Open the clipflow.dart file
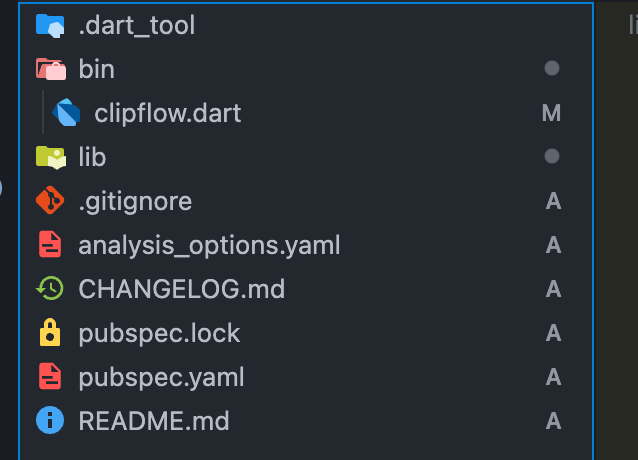 [167, 113]
